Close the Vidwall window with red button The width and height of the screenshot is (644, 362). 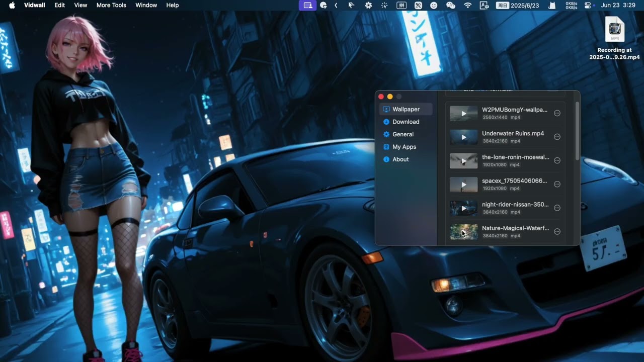[381, 97]
